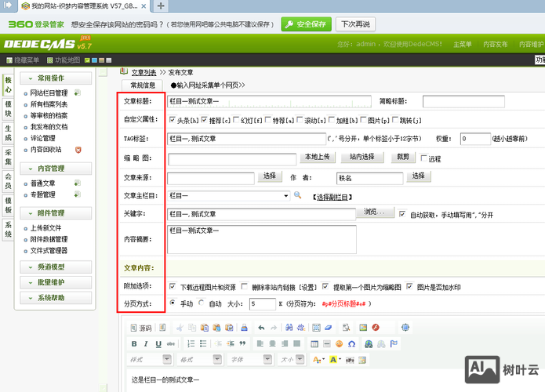Open Find via the binoculars icon
This screenshot has width=545, height=392.
(x=289, y=328)
